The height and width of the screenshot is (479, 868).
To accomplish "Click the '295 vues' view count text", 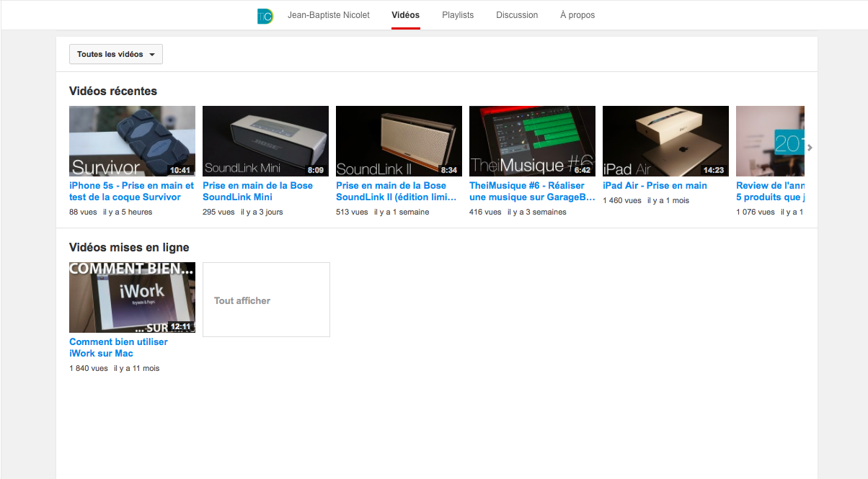I will click(218, 212).
